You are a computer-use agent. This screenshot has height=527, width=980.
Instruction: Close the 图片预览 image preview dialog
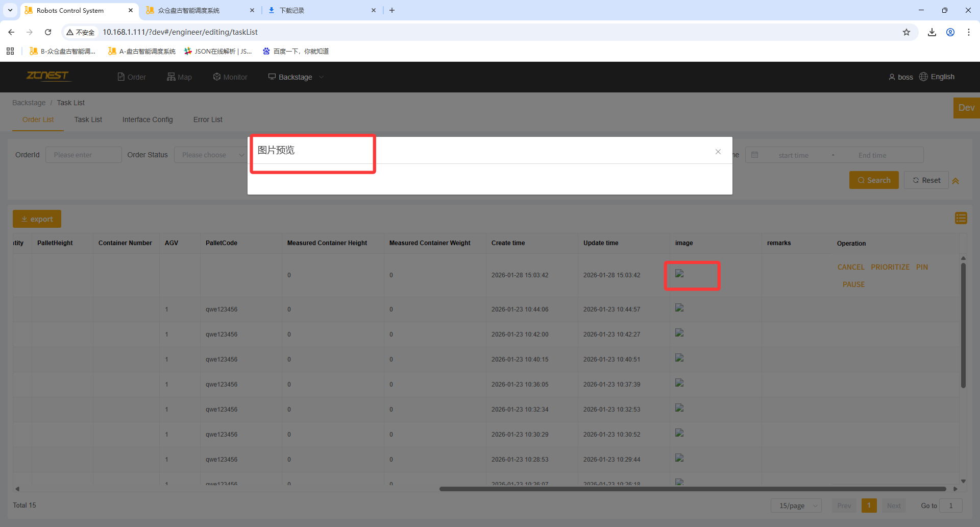[718, 152]
